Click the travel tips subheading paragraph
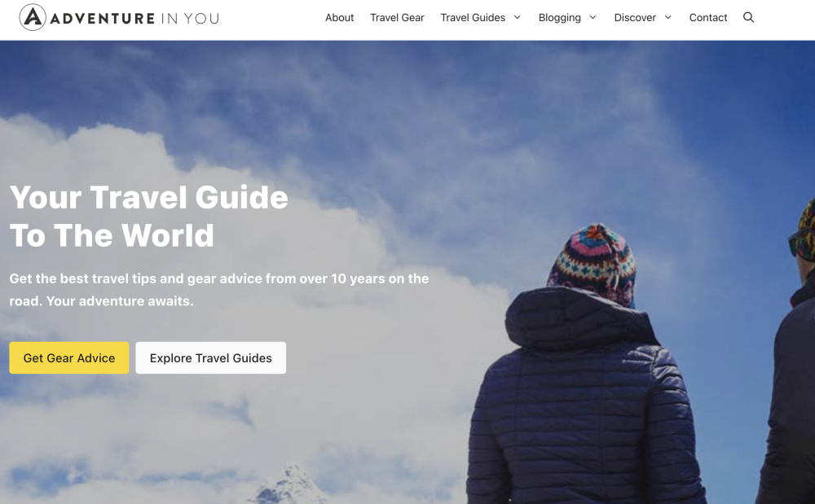 point(218,290)
